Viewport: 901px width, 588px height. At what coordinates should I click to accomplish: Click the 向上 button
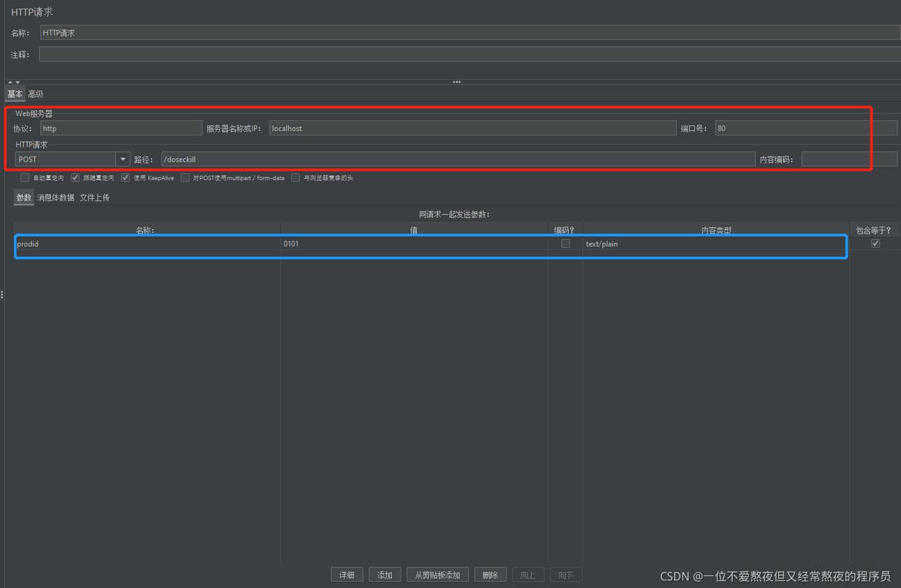click(528, 575)
